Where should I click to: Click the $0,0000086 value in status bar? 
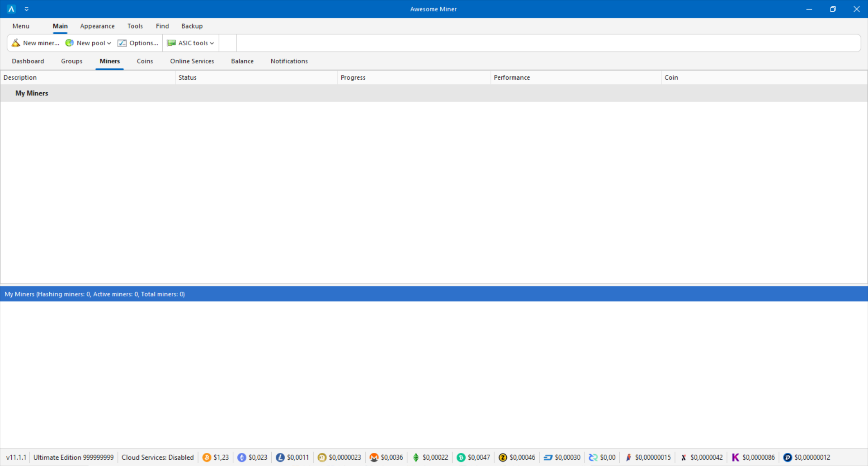(x=759, y=457)
